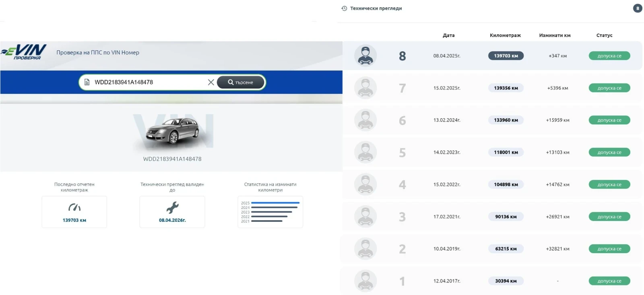Viewport: 644px width, 295px height.
Task: Click the eVIN Проверка logo
Action: pos(24,52)
